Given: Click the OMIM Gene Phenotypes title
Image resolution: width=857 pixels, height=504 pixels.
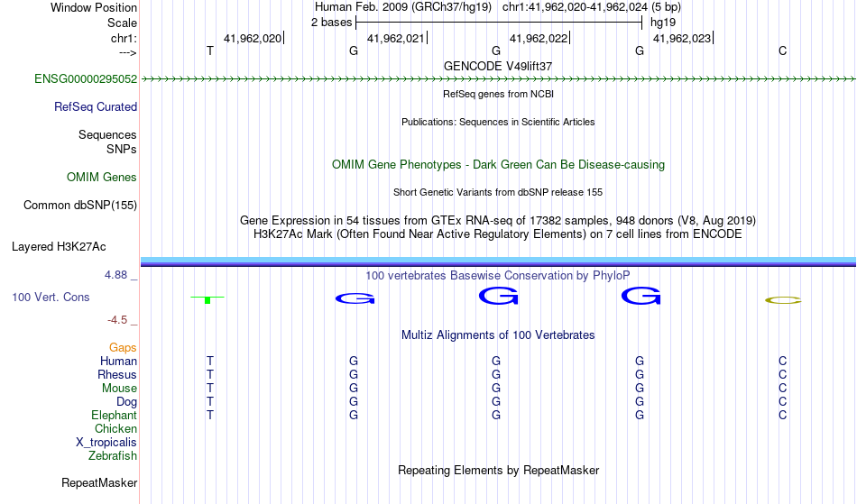Looking at the screenshot, I should tap(499, 164).
